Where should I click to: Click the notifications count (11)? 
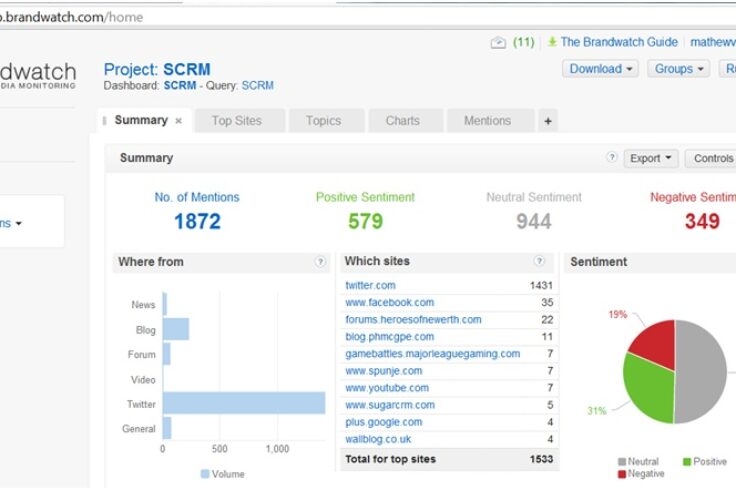point(524,42)
